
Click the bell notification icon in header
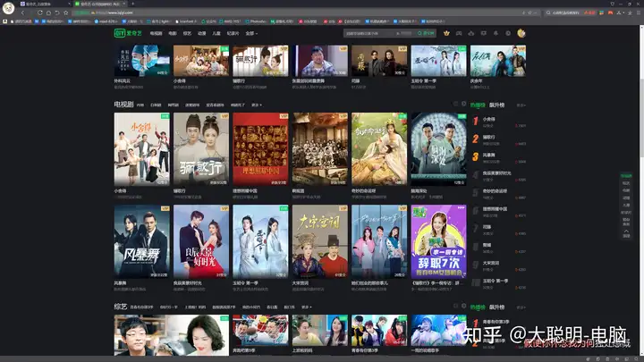pos(496,33)
